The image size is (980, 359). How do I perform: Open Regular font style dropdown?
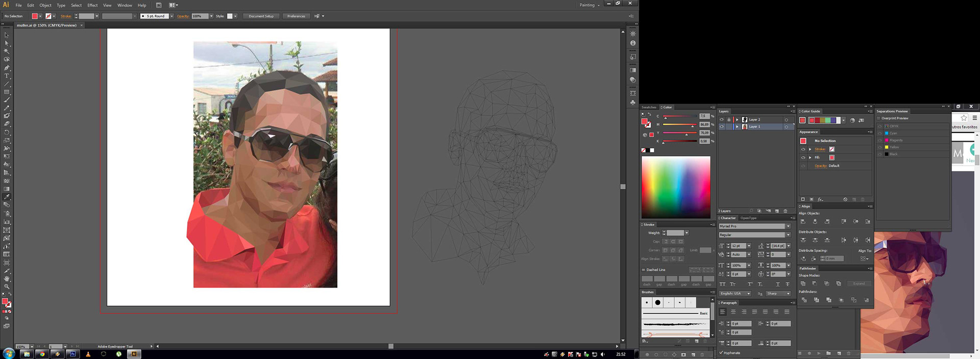pos(788,235)
